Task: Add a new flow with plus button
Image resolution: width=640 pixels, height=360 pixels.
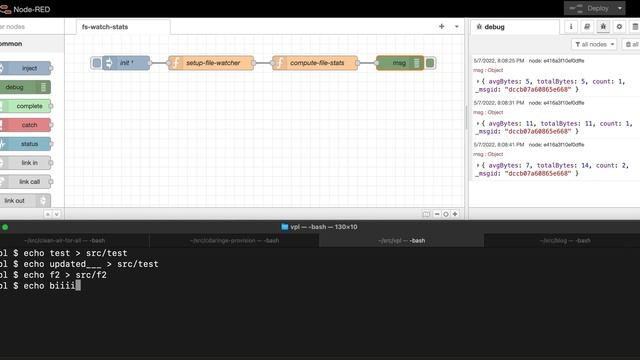Action: point(442,27)
